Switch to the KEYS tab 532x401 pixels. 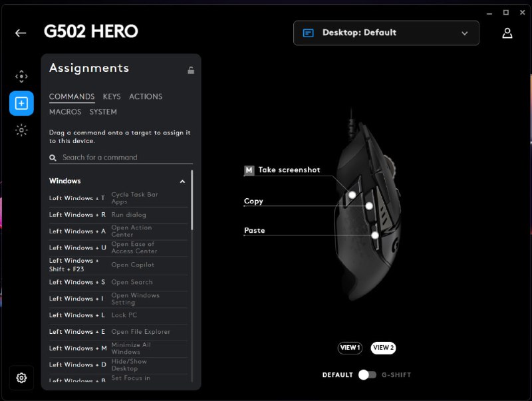112,96
